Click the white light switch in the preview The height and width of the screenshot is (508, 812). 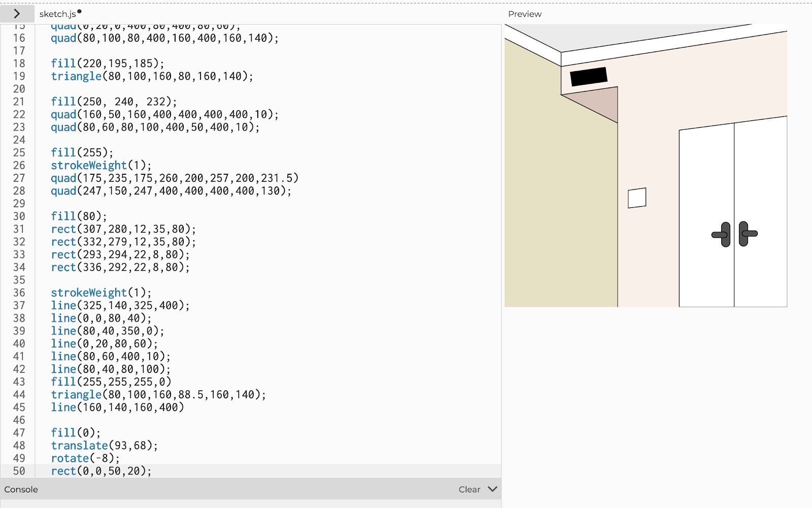pyautogui.click(x=636, y=198)
